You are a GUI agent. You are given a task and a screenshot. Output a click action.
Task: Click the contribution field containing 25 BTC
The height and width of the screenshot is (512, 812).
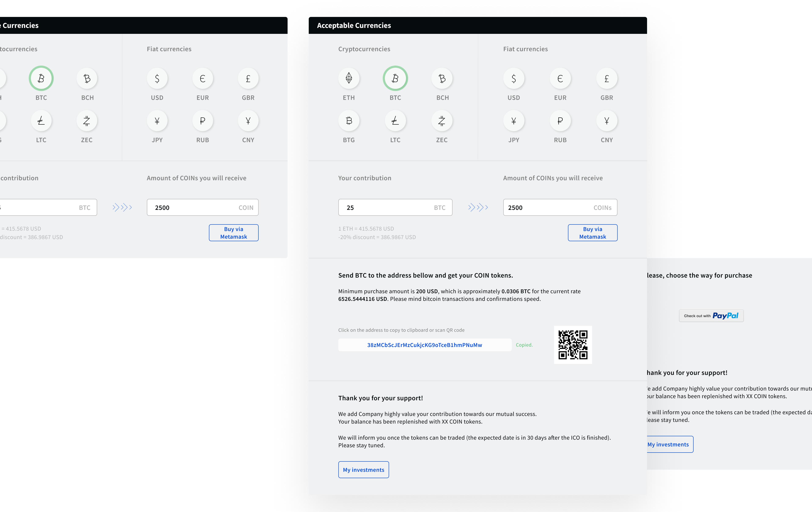click(x=395, y=207)
